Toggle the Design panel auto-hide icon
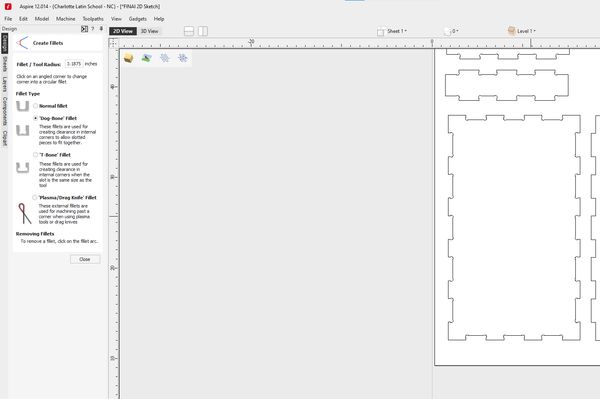This screenshot has height=399, width=600. pos(85,29)
